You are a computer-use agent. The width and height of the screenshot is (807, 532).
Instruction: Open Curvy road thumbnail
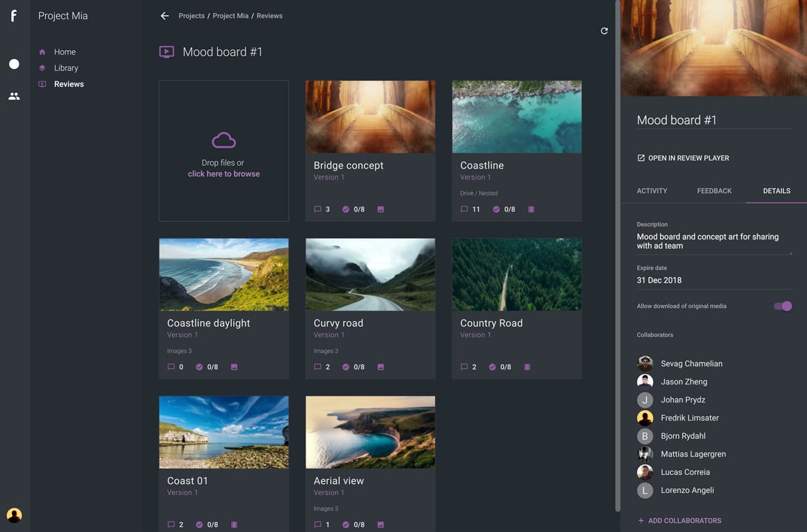click(370, 274)
